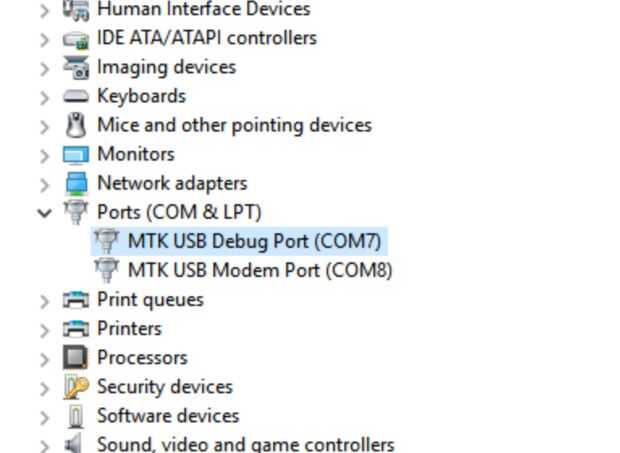Select the Printers category label
This screenshot has height=453, width=620.
point(129,328)
